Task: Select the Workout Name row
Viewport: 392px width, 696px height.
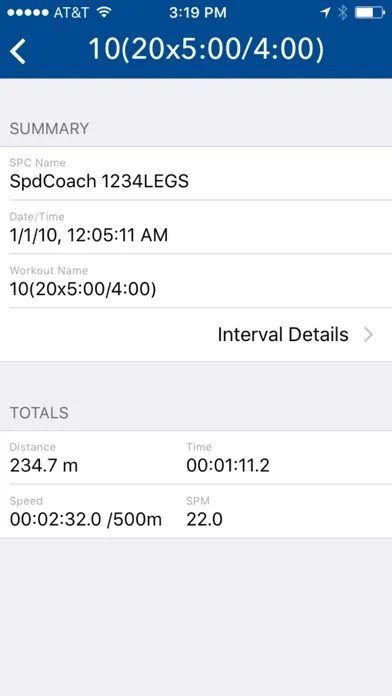Action: pos(196,281)
